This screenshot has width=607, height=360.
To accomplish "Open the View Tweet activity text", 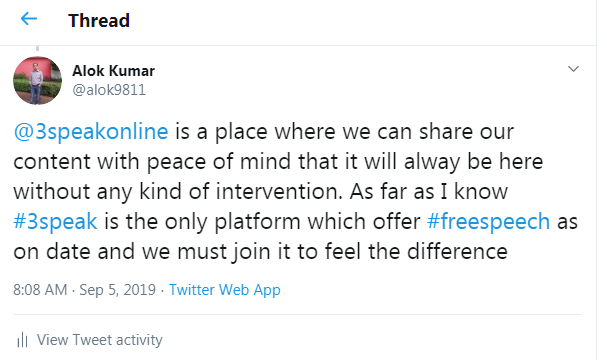I will pyautogui.click(x=99, y=340).
